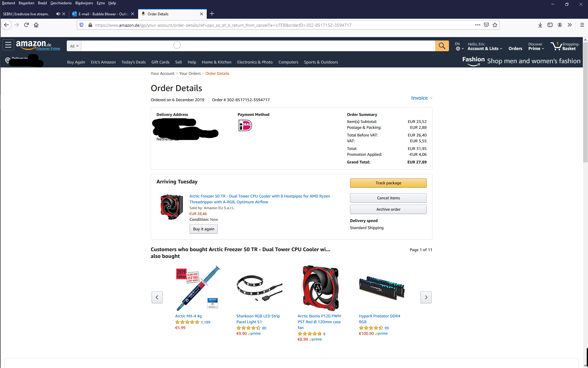Viewport: 588px width, 368px height.
Task: Click the Track package button
Action: click(388, 183)
